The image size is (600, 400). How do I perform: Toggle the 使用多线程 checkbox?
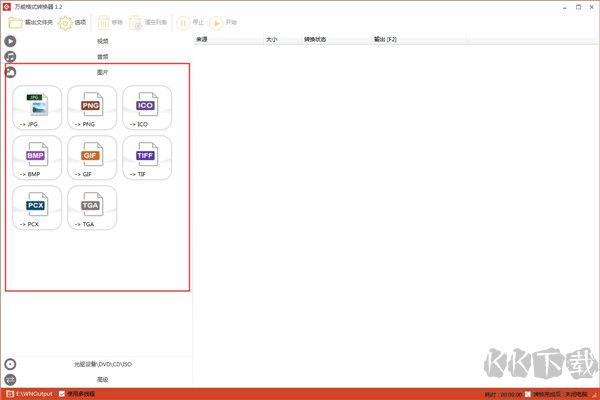click(62, 394)
